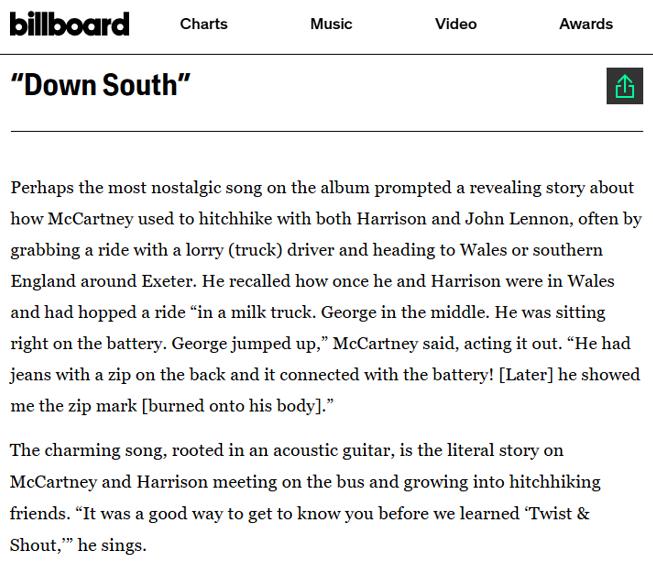The image size is (653, 576).
Task: Click the bracketed word "[Later]"
Action: pyautogui.click(x=526, y=375)
